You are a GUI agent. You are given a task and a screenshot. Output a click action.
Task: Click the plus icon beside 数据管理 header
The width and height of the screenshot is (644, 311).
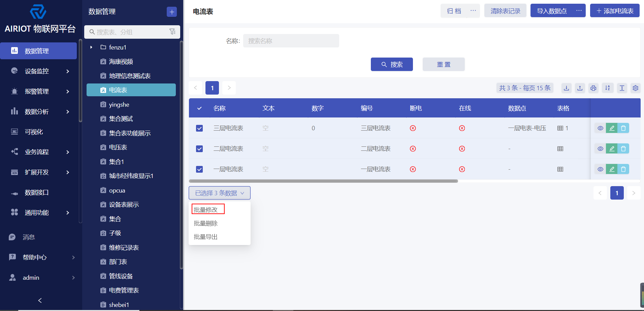pyautogui.click(x=172, y=12)
